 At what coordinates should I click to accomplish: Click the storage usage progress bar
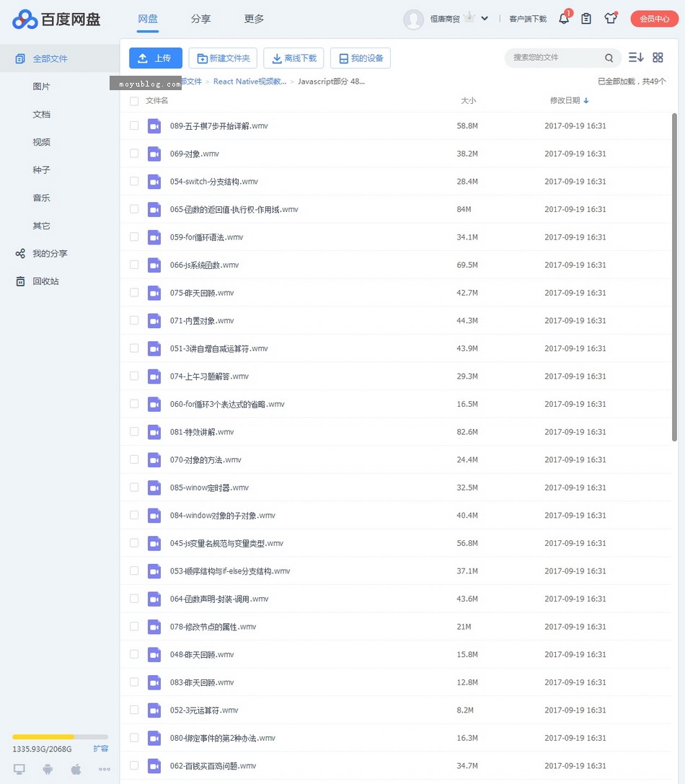(60, 736)
